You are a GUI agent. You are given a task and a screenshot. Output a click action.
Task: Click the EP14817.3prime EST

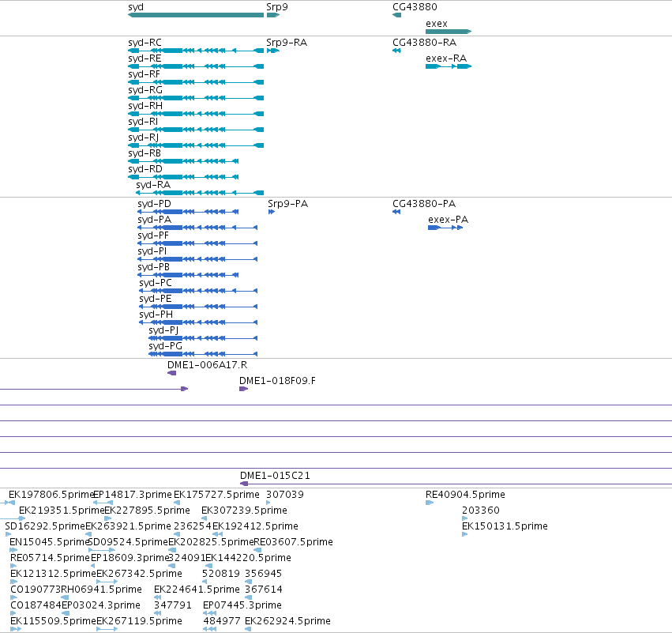click(x=103, y=503)
